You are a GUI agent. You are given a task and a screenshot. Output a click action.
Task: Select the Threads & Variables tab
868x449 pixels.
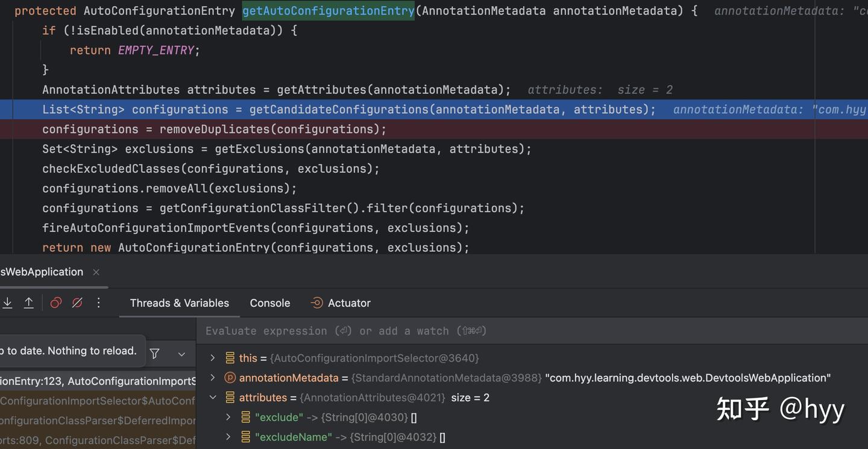(179, 303)
